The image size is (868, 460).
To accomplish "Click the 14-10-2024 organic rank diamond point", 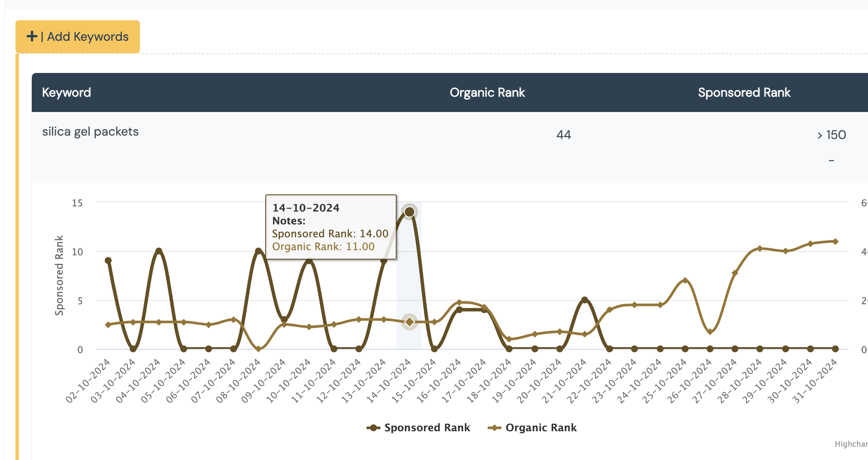I will (x=410, y=322).
